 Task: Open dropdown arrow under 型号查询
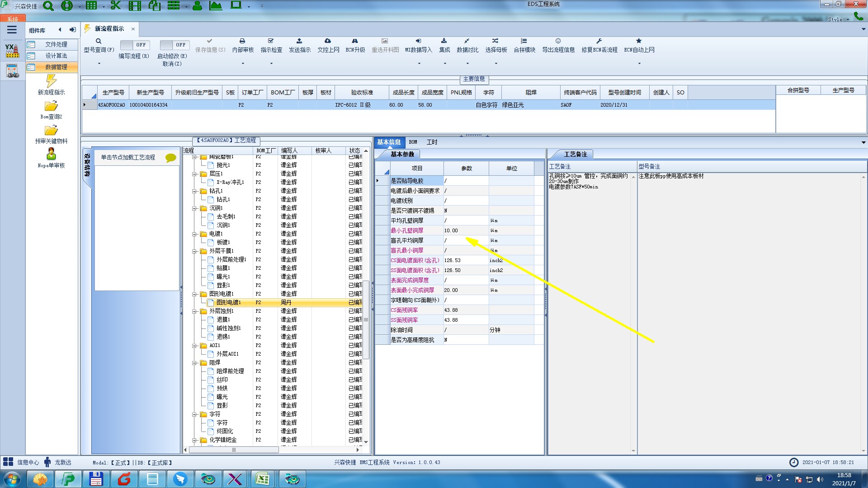point(99,64)
